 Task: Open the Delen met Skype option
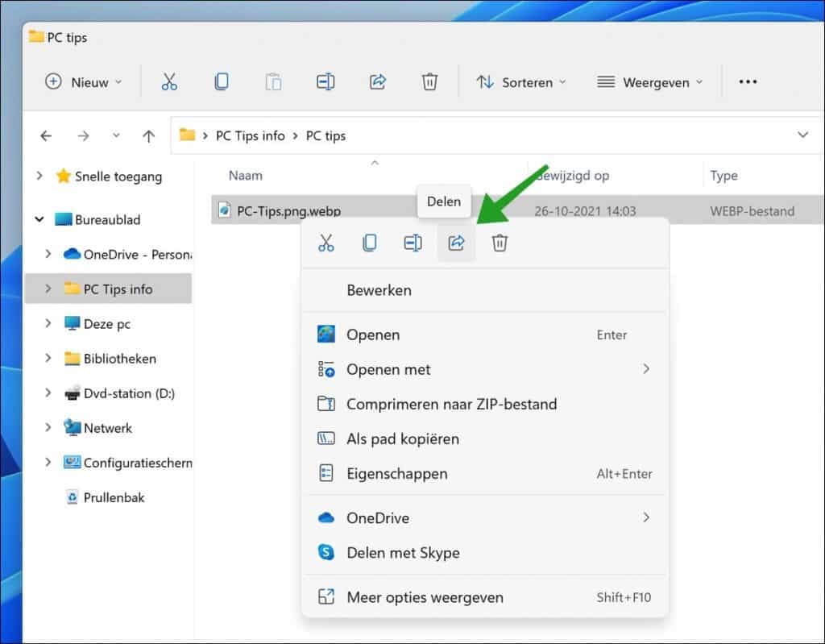pos(404,553)
